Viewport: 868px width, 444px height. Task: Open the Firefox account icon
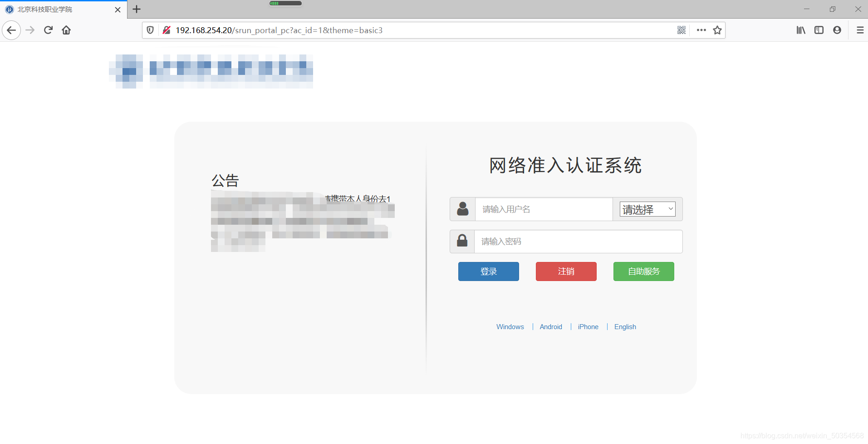tap(837, 30)
